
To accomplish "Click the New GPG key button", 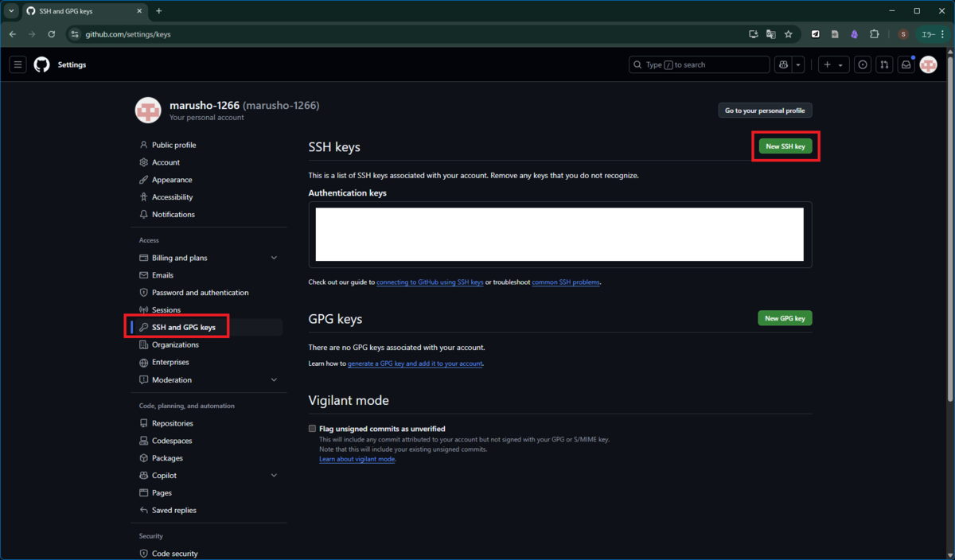I will [x=785, y=318].
